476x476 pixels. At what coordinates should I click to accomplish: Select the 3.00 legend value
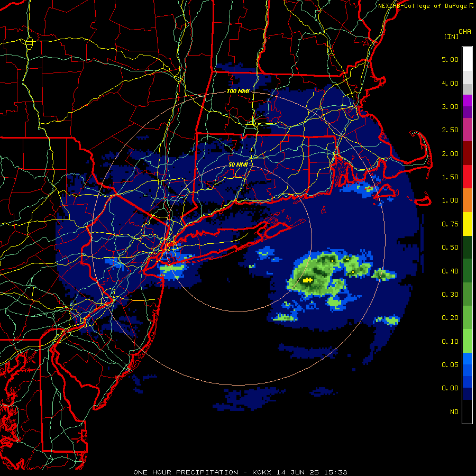450,106
